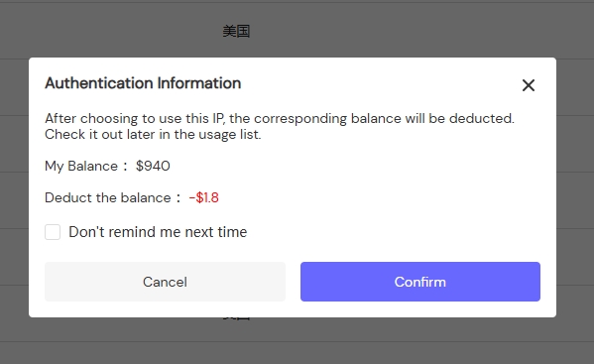
Task: Click the My Balance label
Action: 81,167
